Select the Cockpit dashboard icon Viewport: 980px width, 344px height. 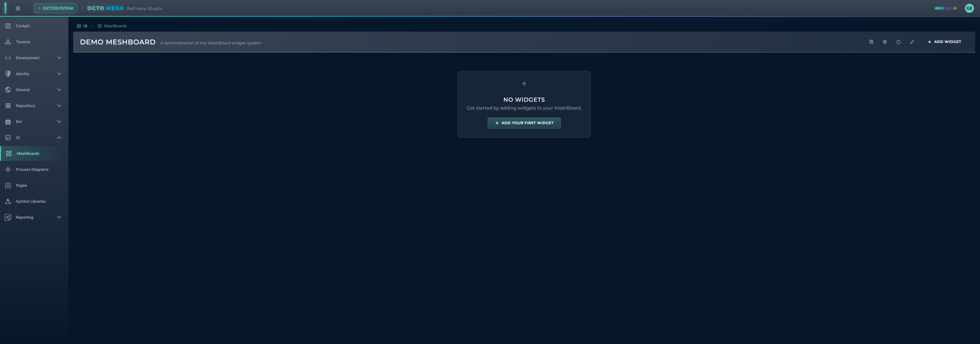click(8, 26)
